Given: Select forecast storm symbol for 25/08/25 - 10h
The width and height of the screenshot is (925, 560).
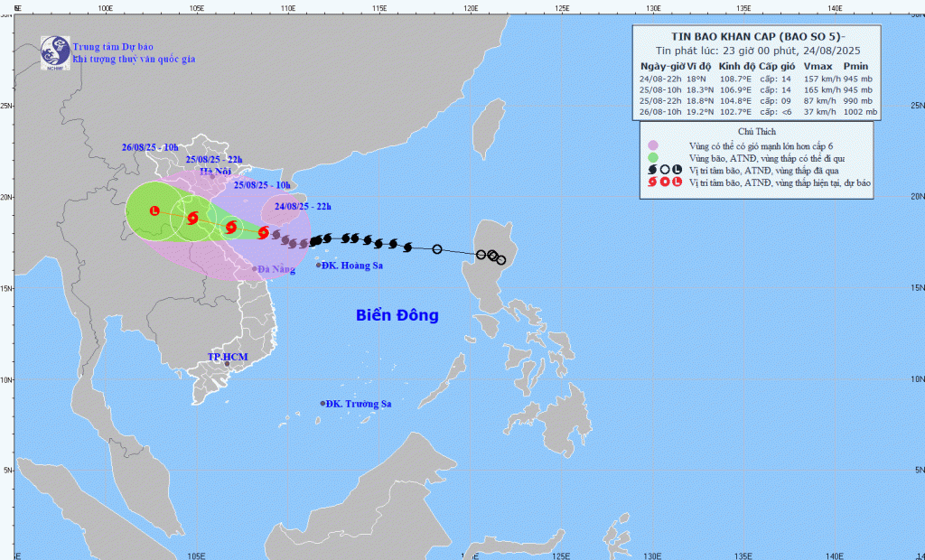Looking at the screenshot, I should (230, 228).
